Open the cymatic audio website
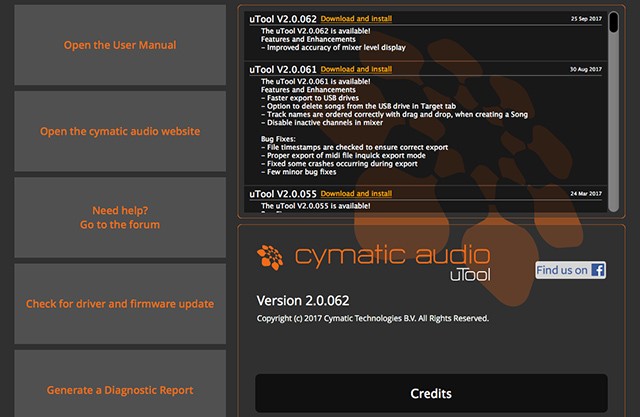This screenshot has width=640, height=417. [x=120, y=131]
